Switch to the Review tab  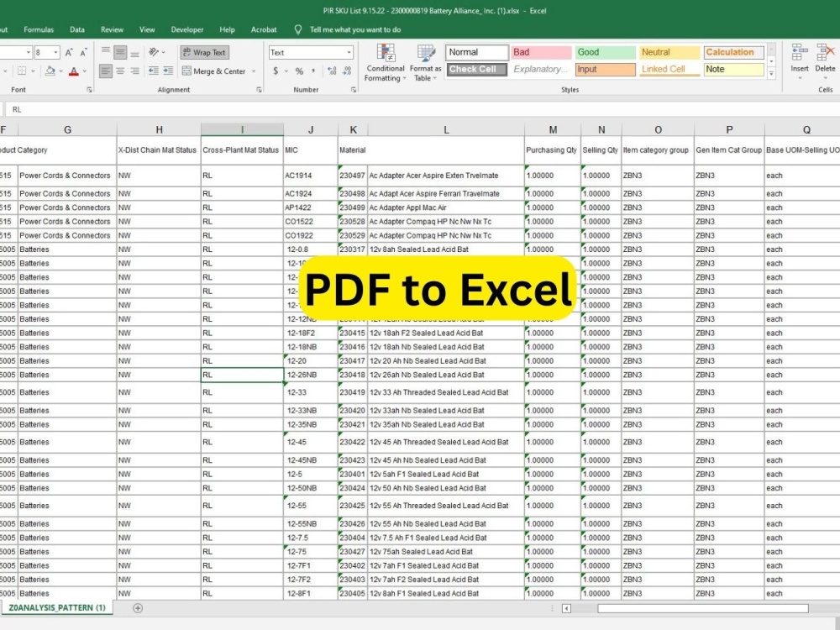pos(112,29)
